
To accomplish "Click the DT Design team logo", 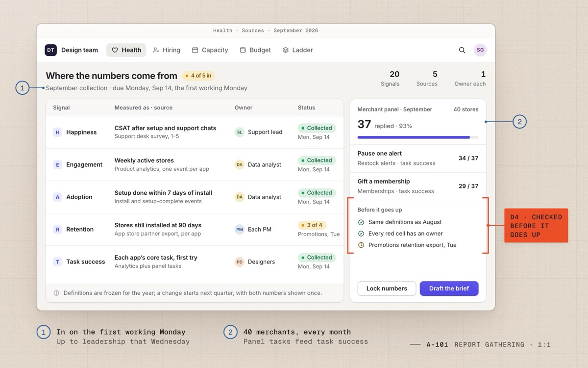I will [51, 50].
